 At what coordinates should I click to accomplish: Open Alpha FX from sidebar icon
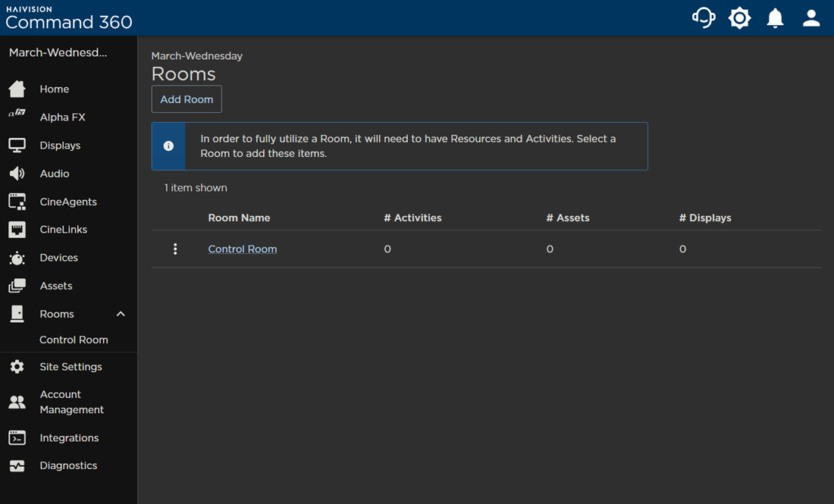17,113
